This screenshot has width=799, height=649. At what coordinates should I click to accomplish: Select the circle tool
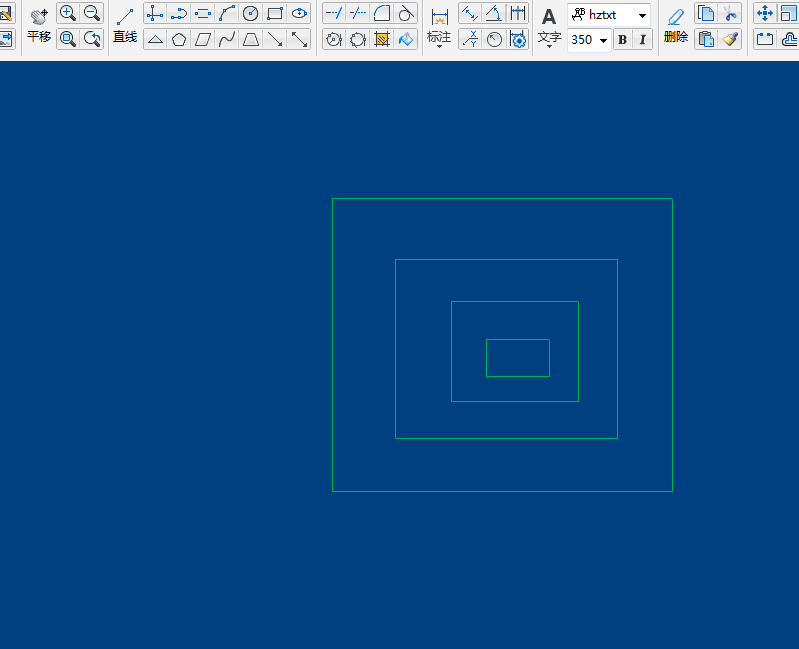tap(251, 14)
